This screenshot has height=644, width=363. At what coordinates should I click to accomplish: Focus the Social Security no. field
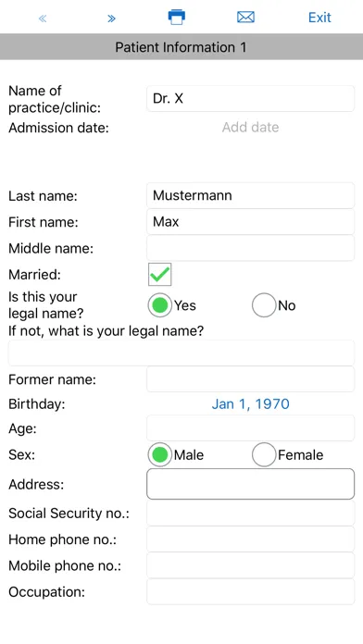coord(250,513)
